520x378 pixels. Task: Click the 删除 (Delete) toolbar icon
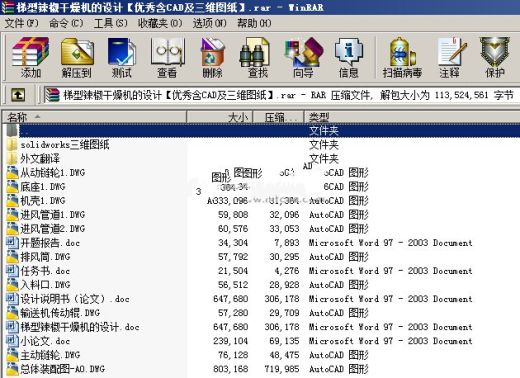[213, 57]
